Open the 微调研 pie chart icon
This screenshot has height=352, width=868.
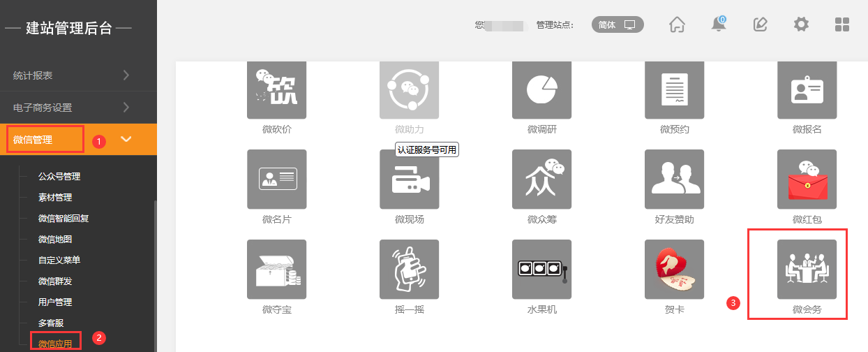tap(541, 89)
